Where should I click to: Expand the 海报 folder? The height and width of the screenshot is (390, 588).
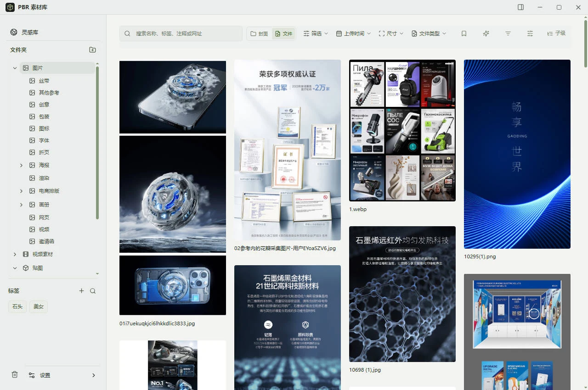(x=21, y=165)
